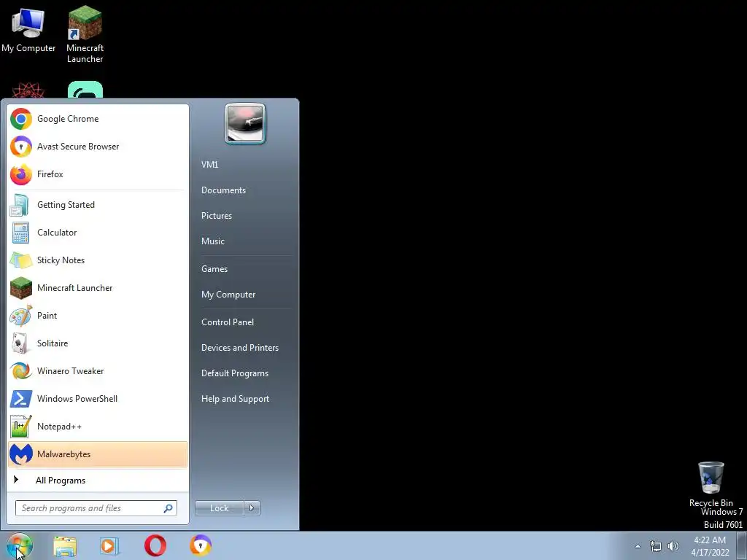
Task: Open Paint from the Start menu
Action: tap(98, 315)
